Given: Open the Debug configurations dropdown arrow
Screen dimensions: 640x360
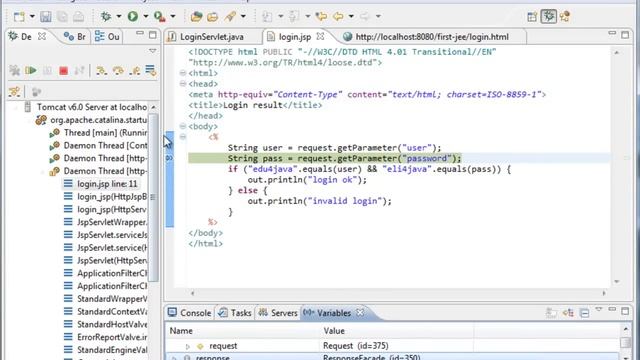Looking at the screenshot, I should pyautogui.click(x=119, y=17).
